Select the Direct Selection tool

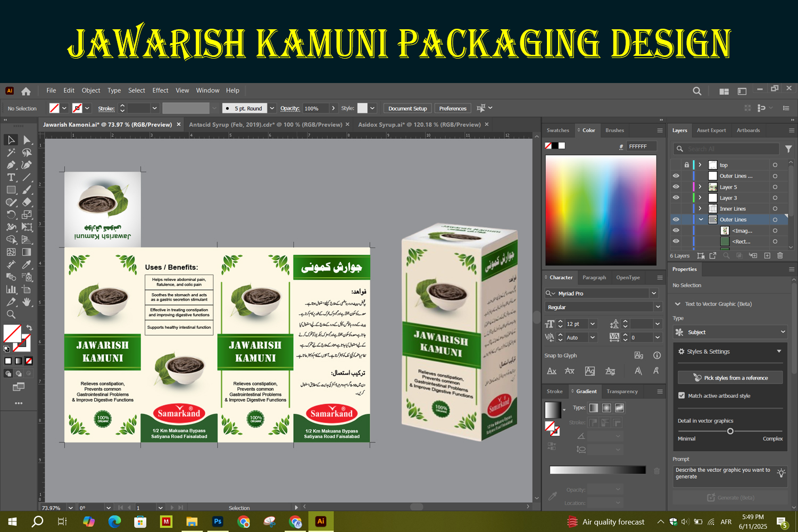27,140
